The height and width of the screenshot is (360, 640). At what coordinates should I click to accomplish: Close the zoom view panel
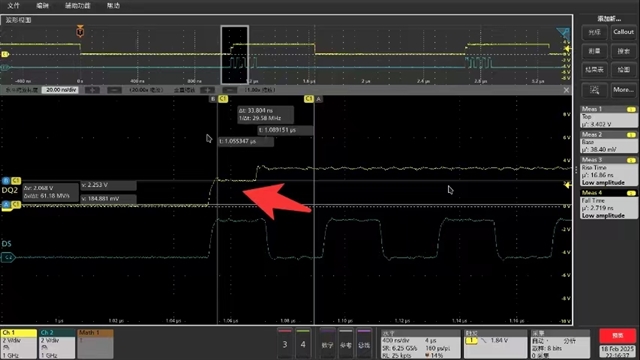click(x=566, y=90)
